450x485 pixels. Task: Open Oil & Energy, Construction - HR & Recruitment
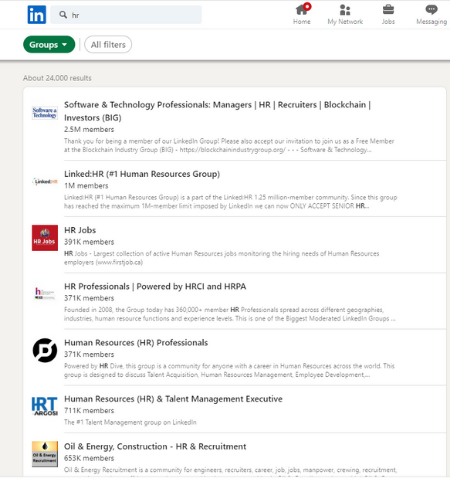pos(155,446)
